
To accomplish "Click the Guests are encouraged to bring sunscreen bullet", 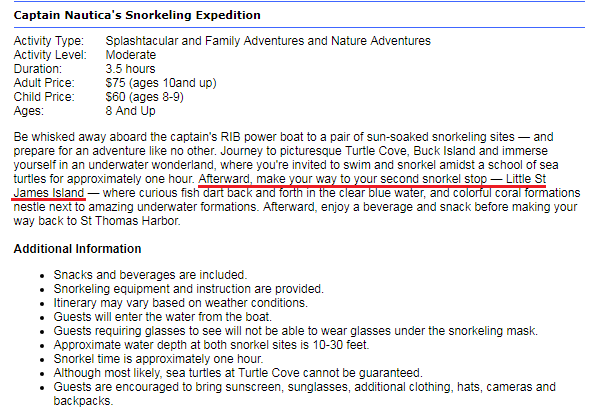I will click(300, 386).
